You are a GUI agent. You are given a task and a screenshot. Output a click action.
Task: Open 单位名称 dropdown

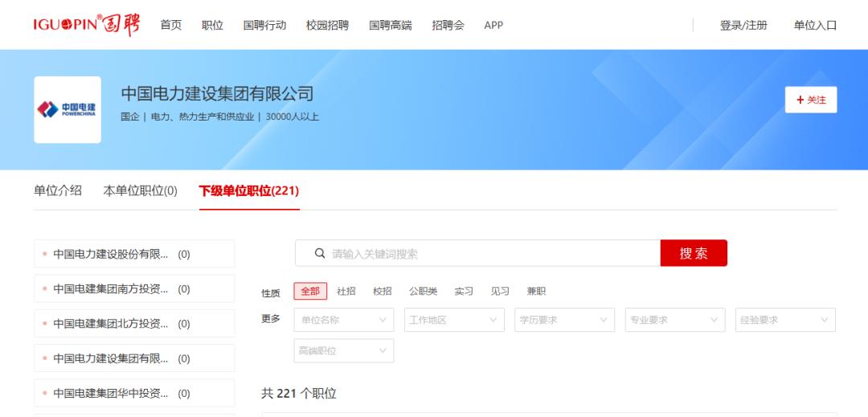pyautogui.click(x=344, y=320)
